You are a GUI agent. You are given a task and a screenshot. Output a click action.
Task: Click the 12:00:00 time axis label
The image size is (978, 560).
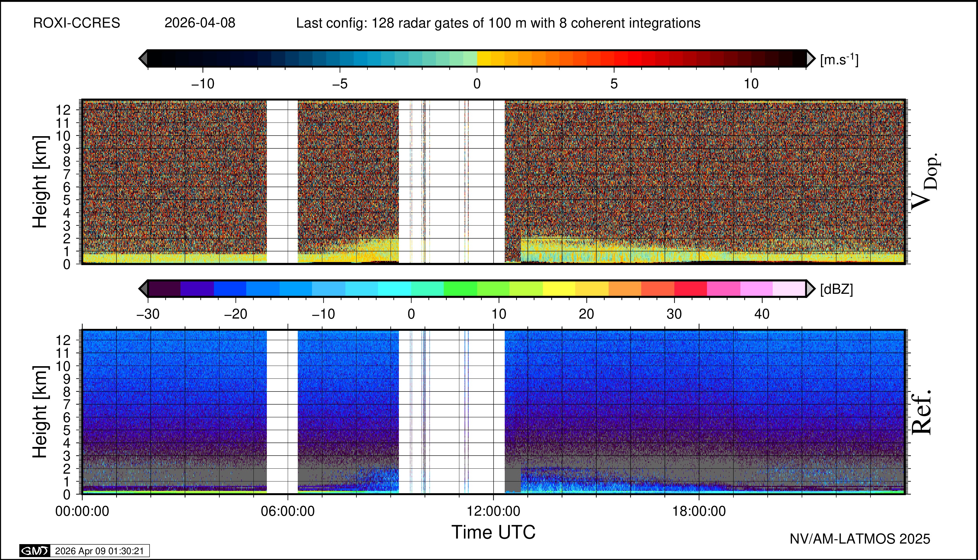[493, 511]
